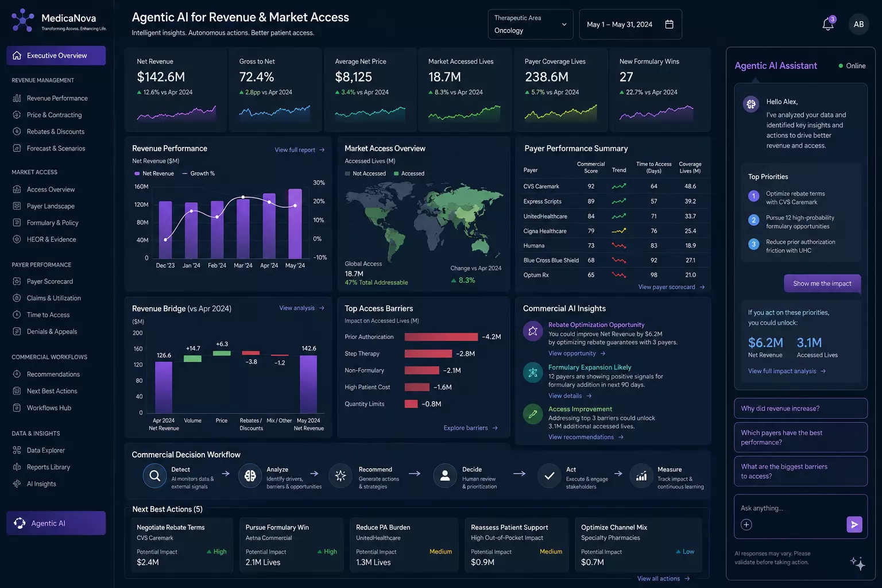Screen dimensions: 882x588
Task: Click the Time to Access sidebar icon
Action: click(17, 315)
